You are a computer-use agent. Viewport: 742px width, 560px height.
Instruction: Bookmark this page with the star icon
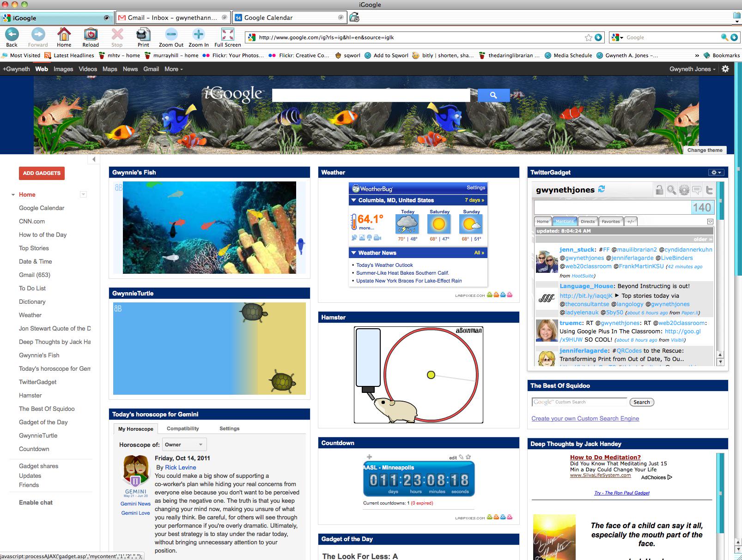pyautogui.click(x=589, y=37)
